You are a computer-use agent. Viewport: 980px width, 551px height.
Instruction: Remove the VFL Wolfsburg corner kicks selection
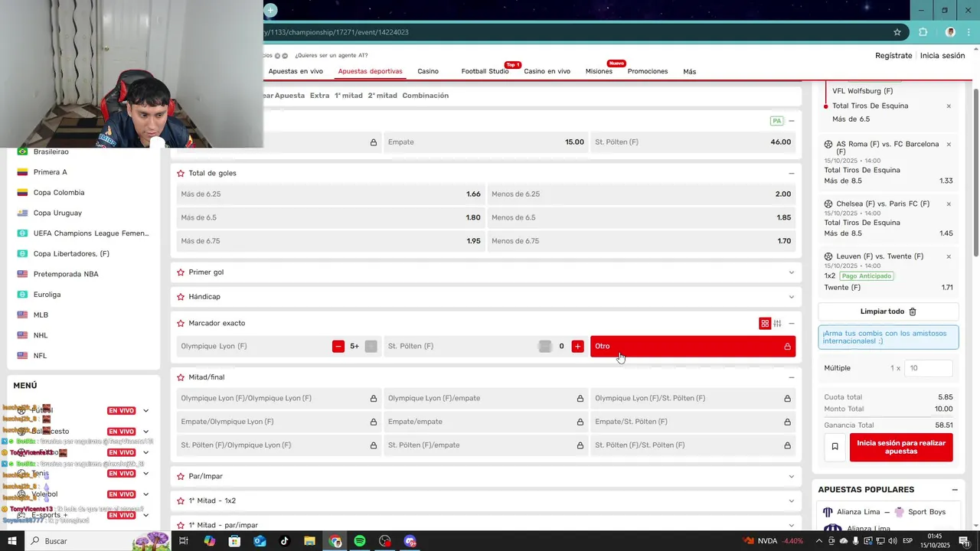click(x=949, y=106)
